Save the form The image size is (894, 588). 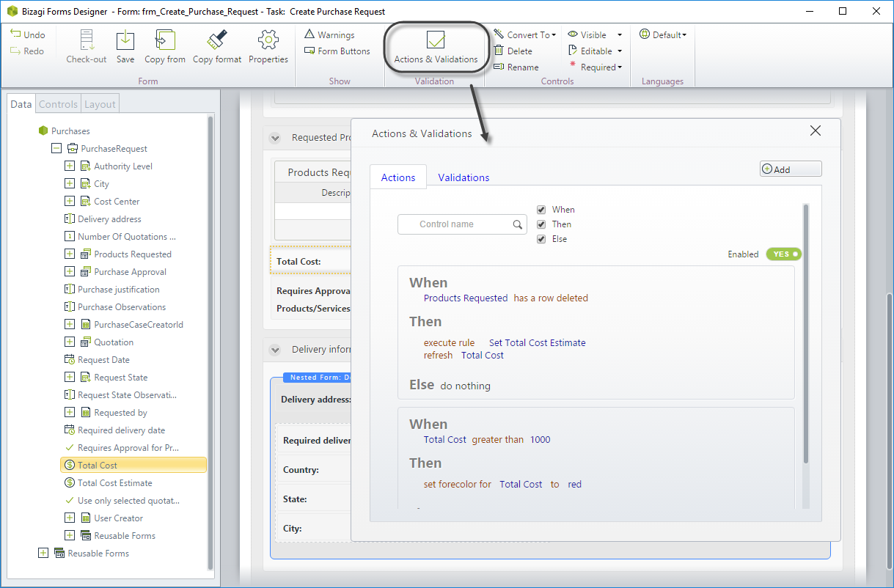click(x=125, y=47)
